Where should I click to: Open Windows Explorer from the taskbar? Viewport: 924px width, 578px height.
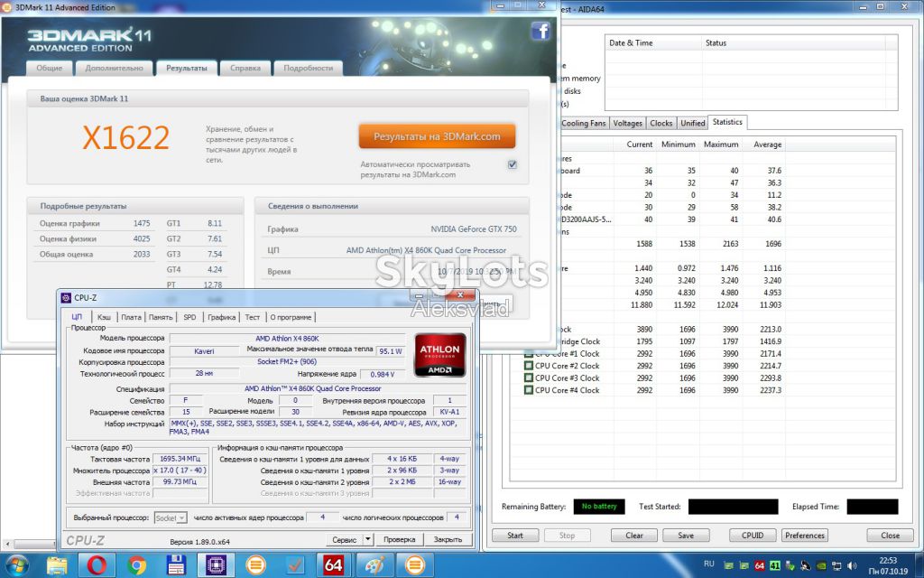coord(57,565)
